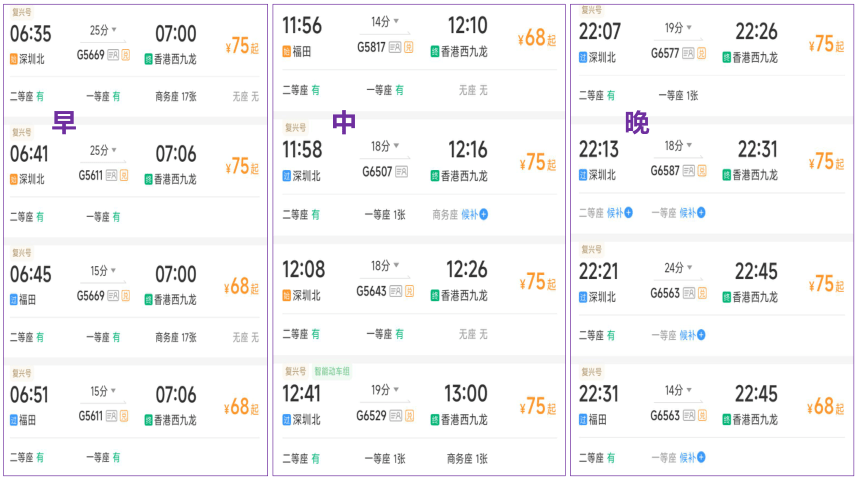The height and width of the screenshot is (484, 860).
Task: Expand the 18分 duration arrow on G5643
Action: (397, 267)
